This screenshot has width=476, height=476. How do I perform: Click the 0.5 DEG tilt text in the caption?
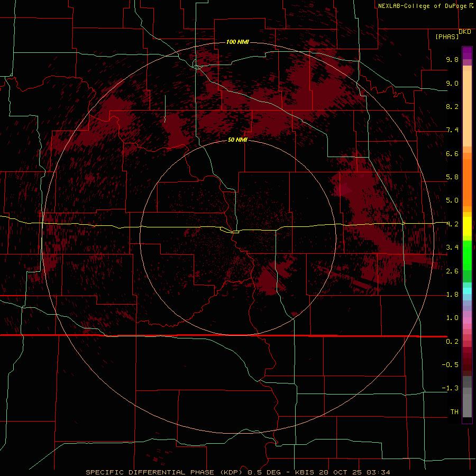264,472
